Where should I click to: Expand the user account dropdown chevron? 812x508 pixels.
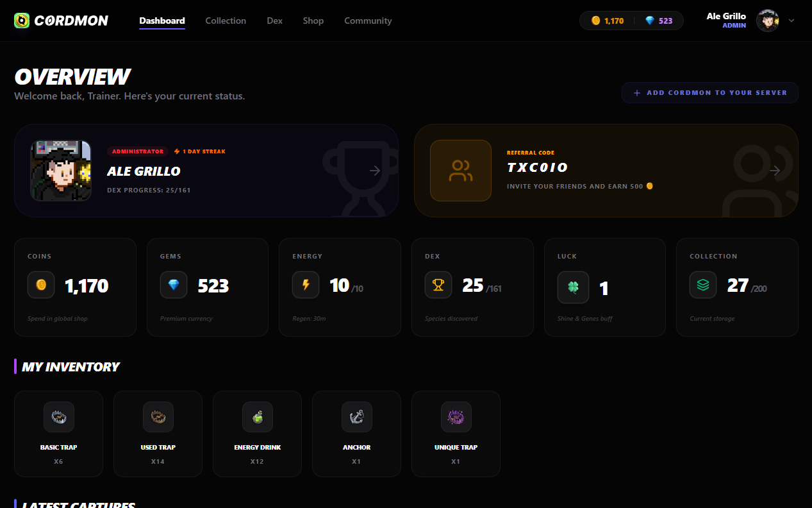click(791, 21)
